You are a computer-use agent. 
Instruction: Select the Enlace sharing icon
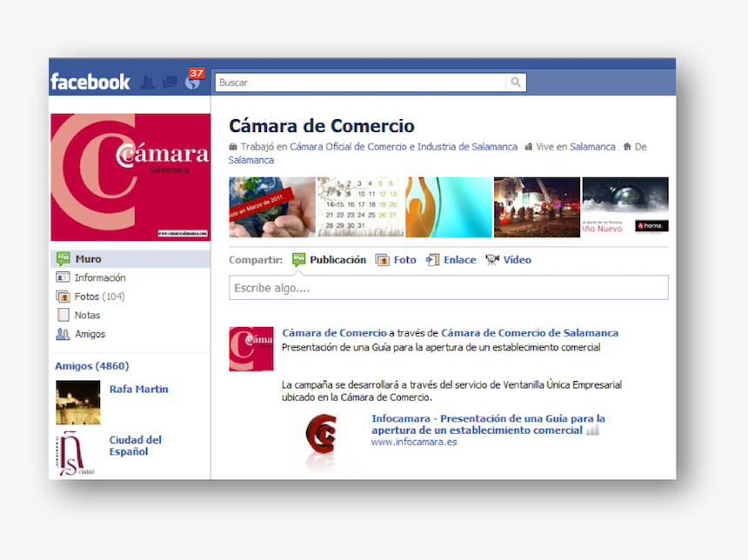(x=432, y=259)
